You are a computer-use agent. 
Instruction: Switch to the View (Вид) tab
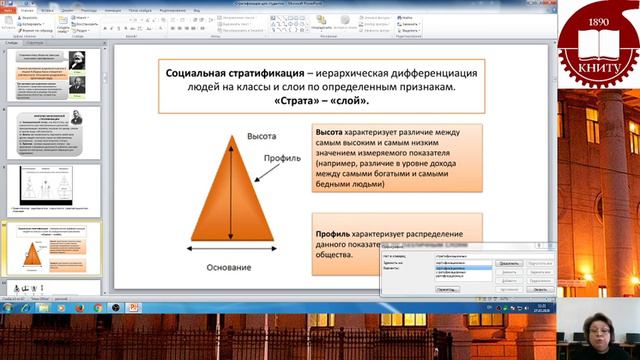pos(197,10)
